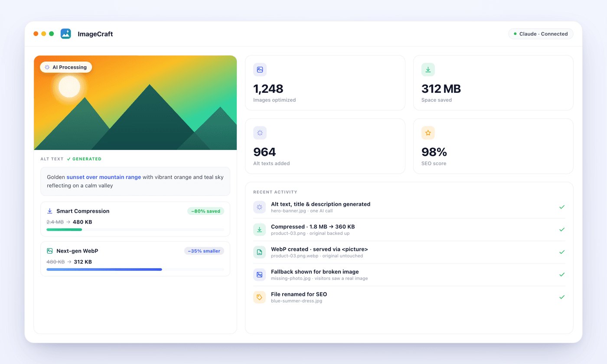Image resolution: width=607 pixels, height=364 pixels.
Task: Click the Smart Compression download icon
Action: 50,211
